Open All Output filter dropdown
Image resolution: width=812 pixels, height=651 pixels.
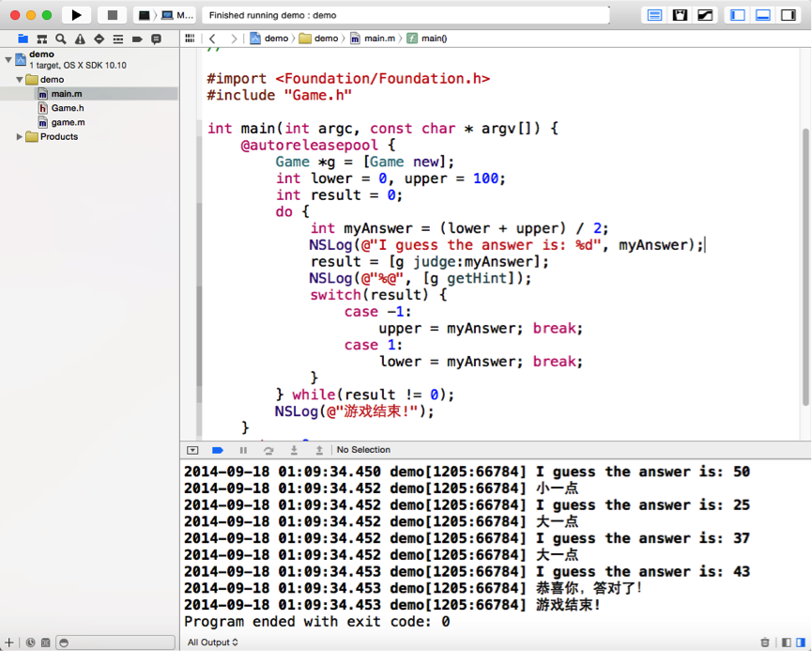tap(213, 643)
